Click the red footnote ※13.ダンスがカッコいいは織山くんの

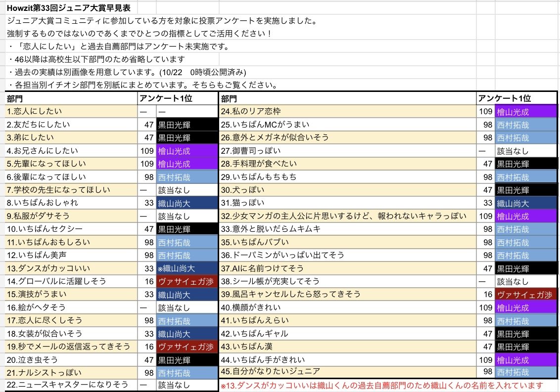(x=382, y=386)
